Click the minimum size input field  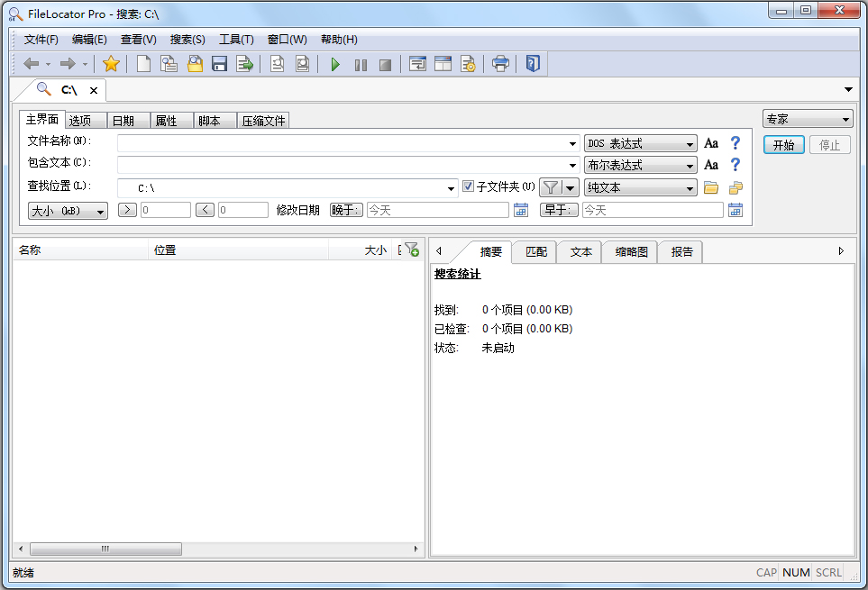(x=166, y=210)
